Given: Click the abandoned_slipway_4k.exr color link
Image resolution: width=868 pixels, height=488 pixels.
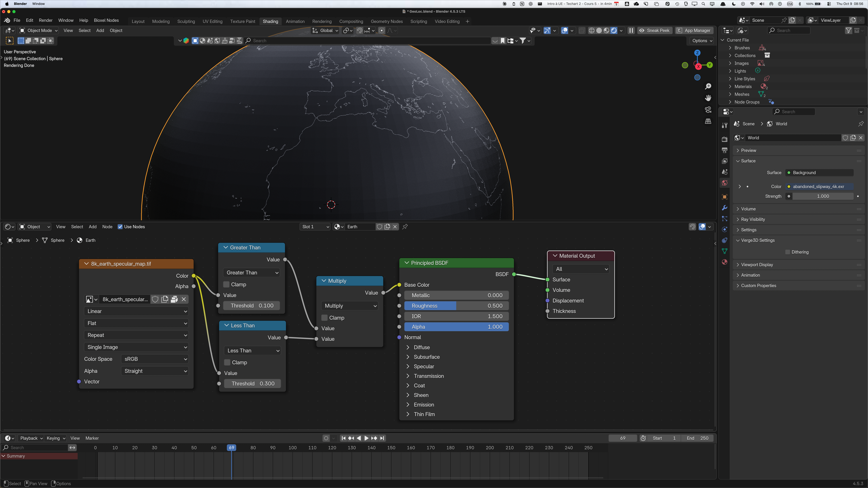Looking at the screenshot, I should tap(819, 187).
